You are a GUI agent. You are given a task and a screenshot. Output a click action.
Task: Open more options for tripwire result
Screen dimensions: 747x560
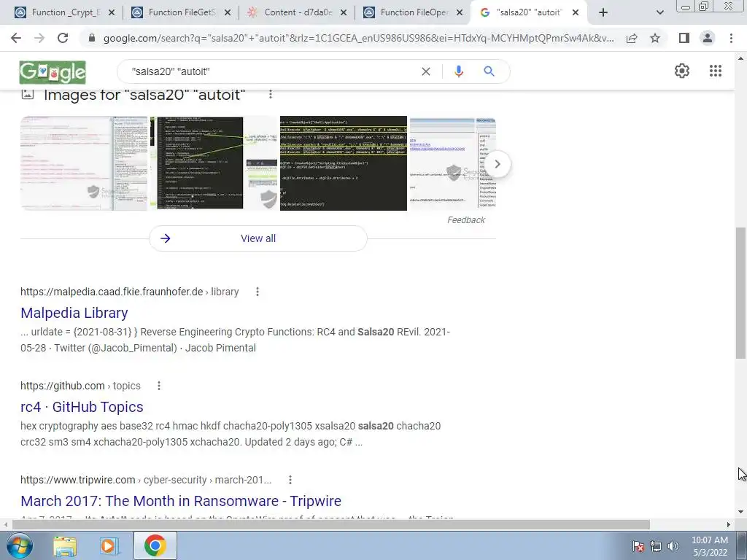(x=290, y=480)
